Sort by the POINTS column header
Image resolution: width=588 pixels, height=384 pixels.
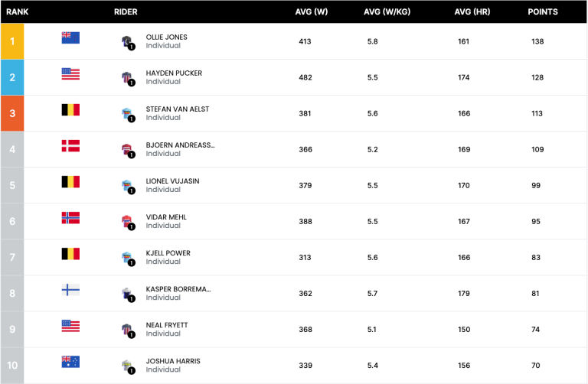[x=543, y=12]
